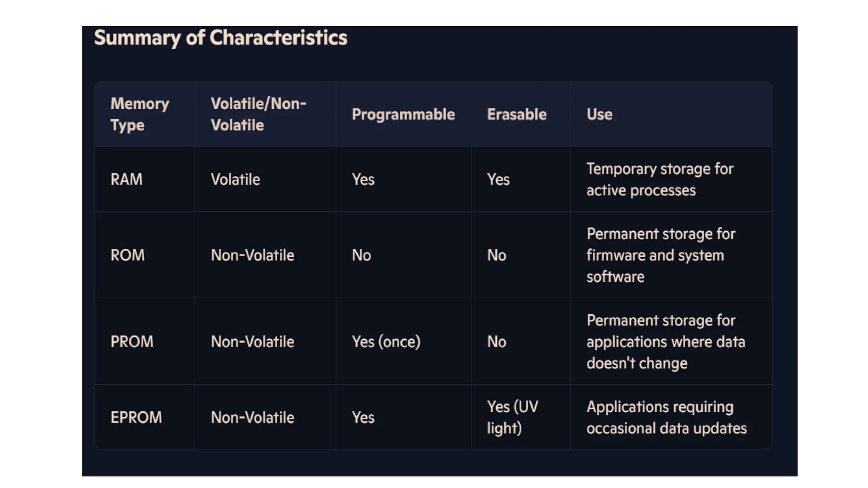Click the Erasable "No" cell in PROM row
The width and height of the screenshot is (868, 488).
(x=496, y=341)
